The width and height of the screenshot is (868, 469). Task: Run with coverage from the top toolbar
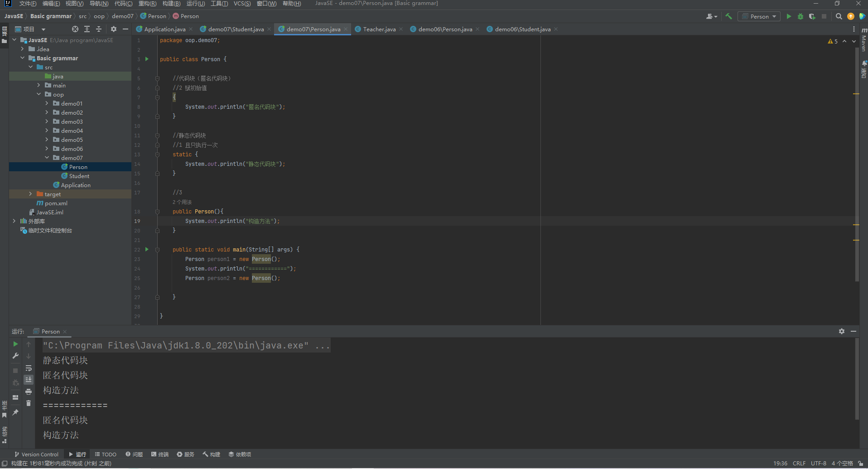pyautogui.click(x=812, y=16)
